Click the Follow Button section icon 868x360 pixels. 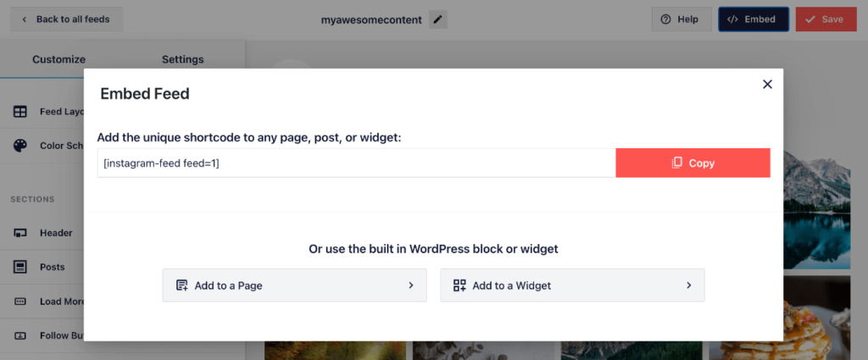tap(20, 335)
